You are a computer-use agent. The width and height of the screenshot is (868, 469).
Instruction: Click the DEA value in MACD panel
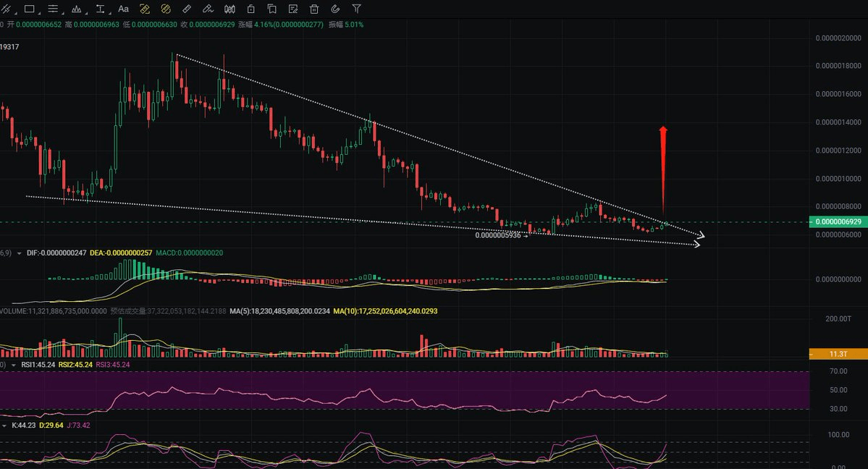(x=121, y=253)
